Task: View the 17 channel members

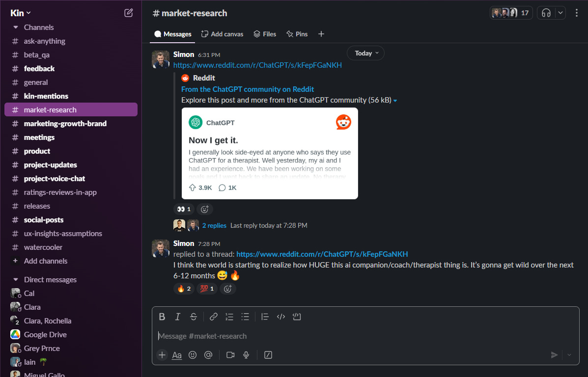Action: pyautogui.click(x=511, y=13)
